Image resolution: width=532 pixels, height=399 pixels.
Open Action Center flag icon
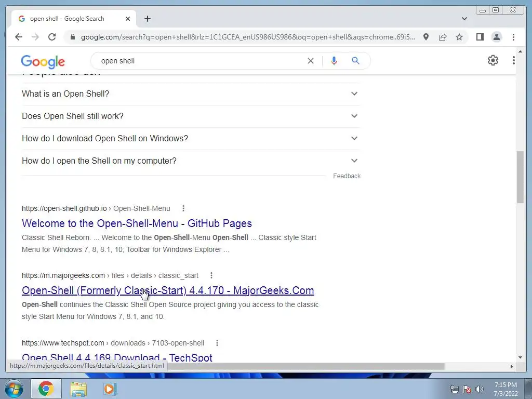[467, 389]
